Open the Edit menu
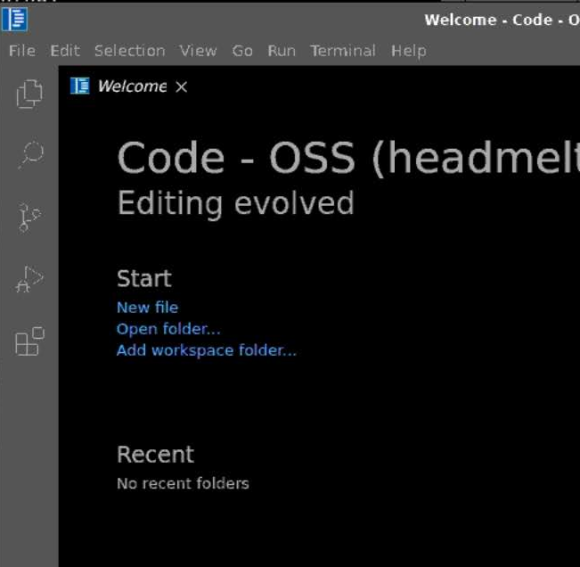 pyautogui.click(x=65, y=51)
